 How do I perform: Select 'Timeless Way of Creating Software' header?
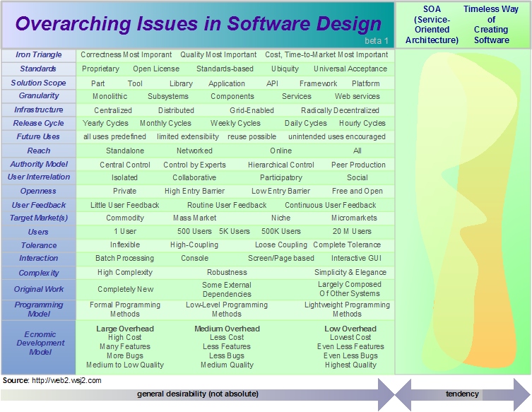click(491, 25)
